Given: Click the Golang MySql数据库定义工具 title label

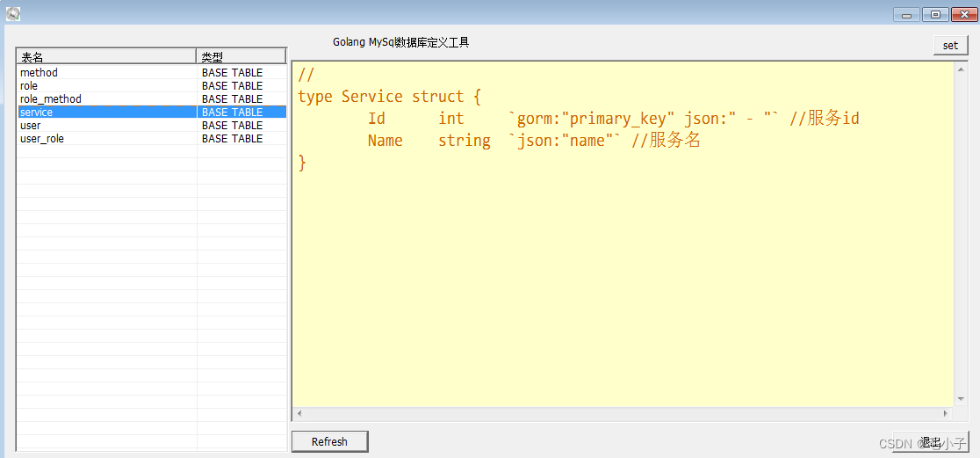Looking at the screenshot, I should tap(400, 42).
